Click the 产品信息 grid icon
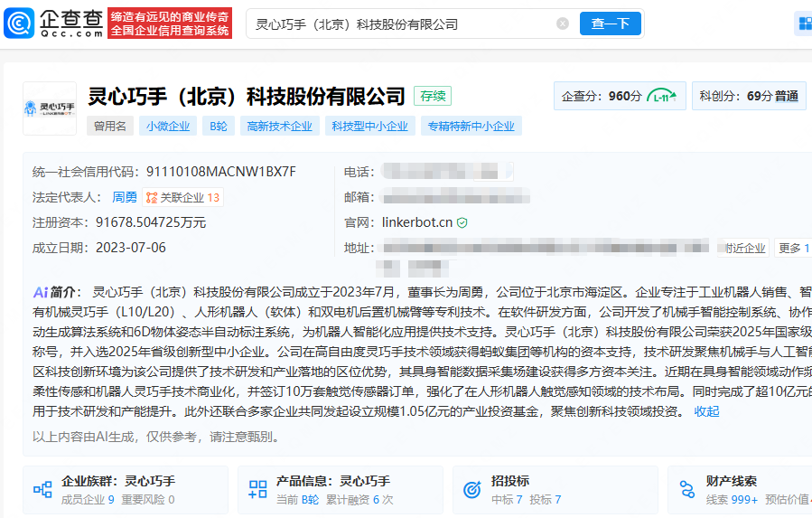This screenshot has height=518, width=812. coord(257,489)
